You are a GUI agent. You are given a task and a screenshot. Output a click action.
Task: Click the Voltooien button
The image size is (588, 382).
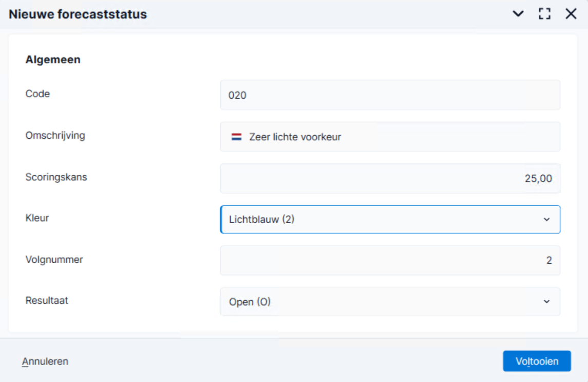click(x=537, y=361)
